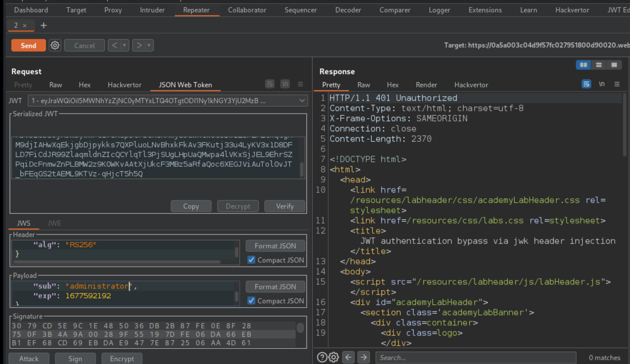
Task: Open response editor options menu icon
Action: (617, 84)
